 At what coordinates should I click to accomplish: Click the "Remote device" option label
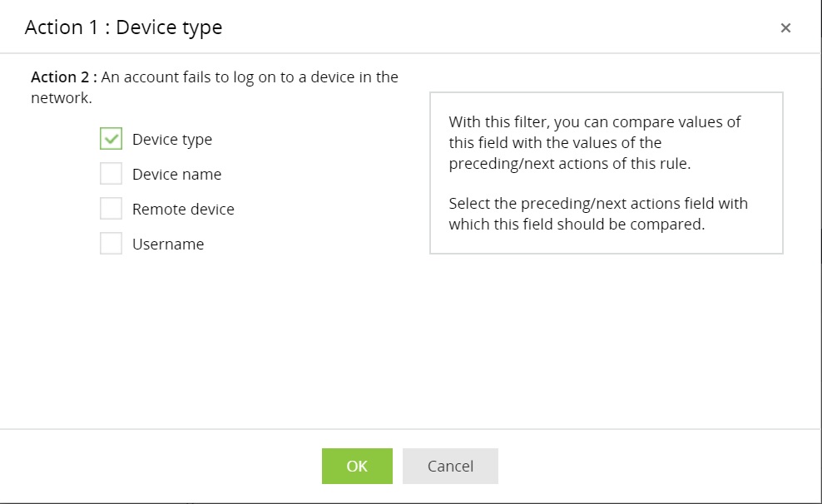click(x=183, y=210)
